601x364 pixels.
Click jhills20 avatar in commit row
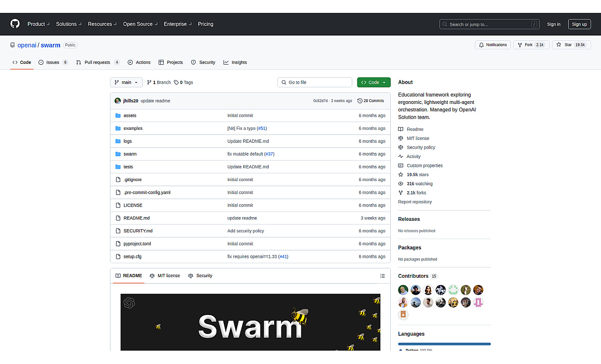click(118, 101)
